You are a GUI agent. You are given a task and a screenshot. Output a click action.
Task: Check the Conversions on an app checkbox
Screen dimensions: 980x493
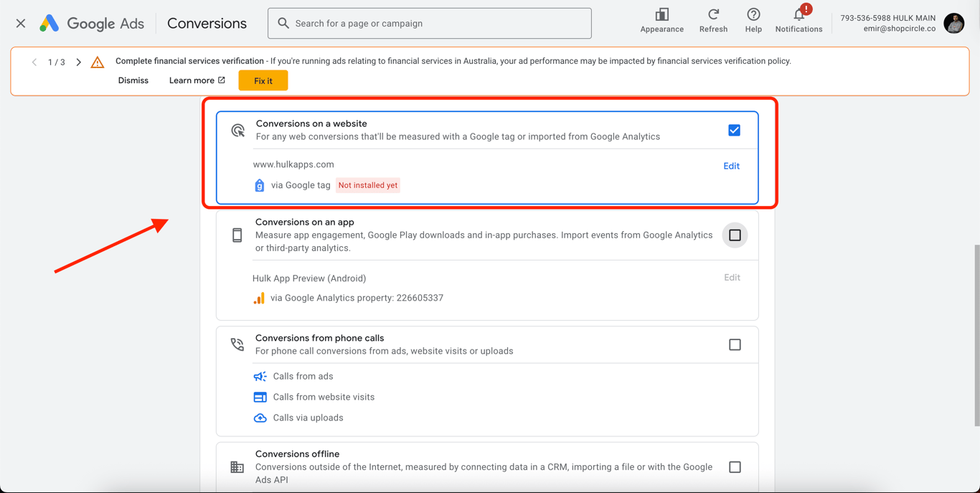(735, 235)
